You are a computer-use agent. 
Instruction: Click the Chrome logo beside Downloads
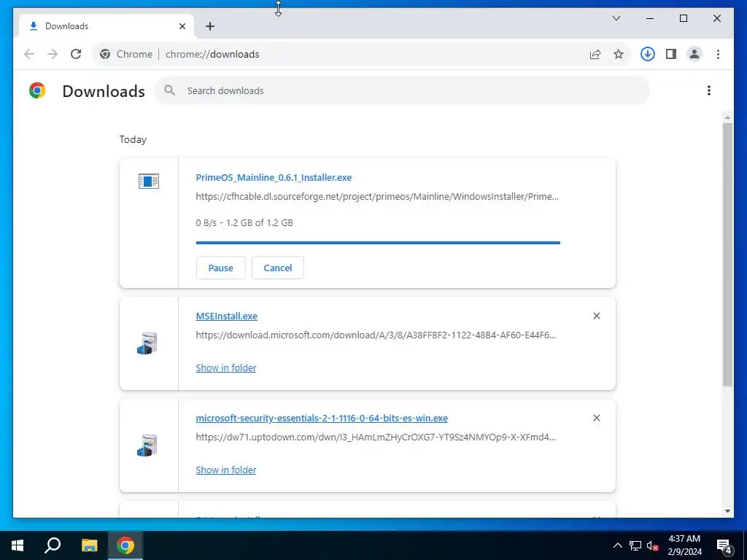coord(37,90)
